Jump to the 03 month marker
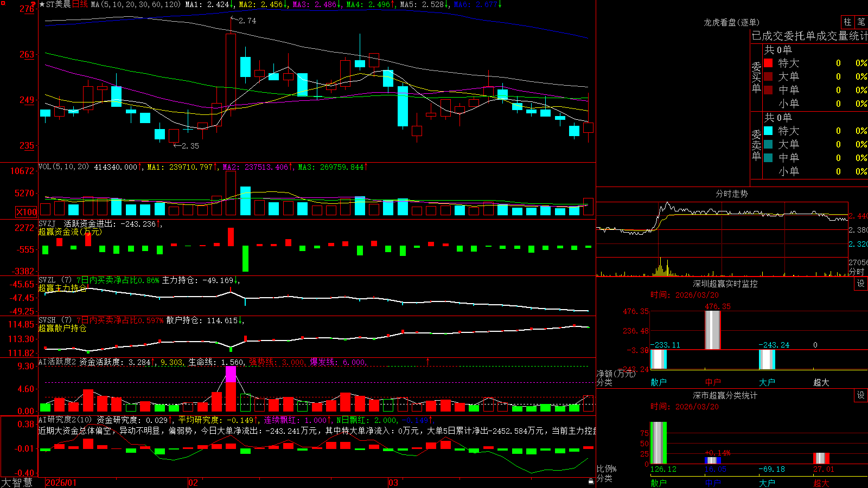This screenshot has width=868, height=488. tap(393, 483)
